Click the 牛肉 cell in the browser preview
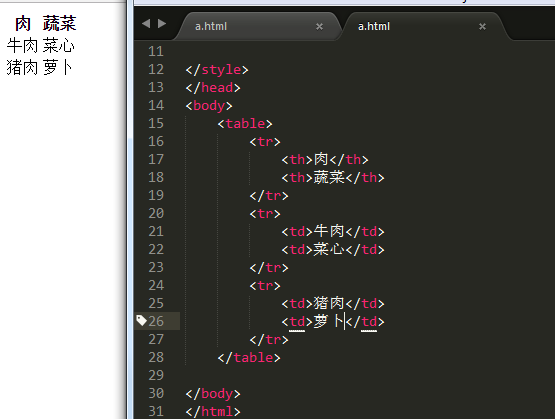Screen dimensions: 555x419 pyautogui.click(x=22, y=46)
